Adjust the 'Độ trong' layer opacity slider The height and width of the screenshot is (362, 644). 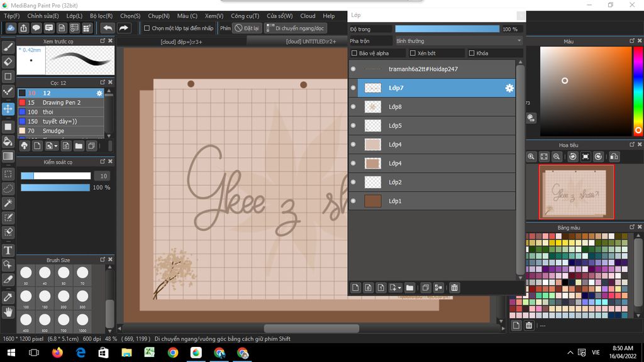tap(447, 29)
